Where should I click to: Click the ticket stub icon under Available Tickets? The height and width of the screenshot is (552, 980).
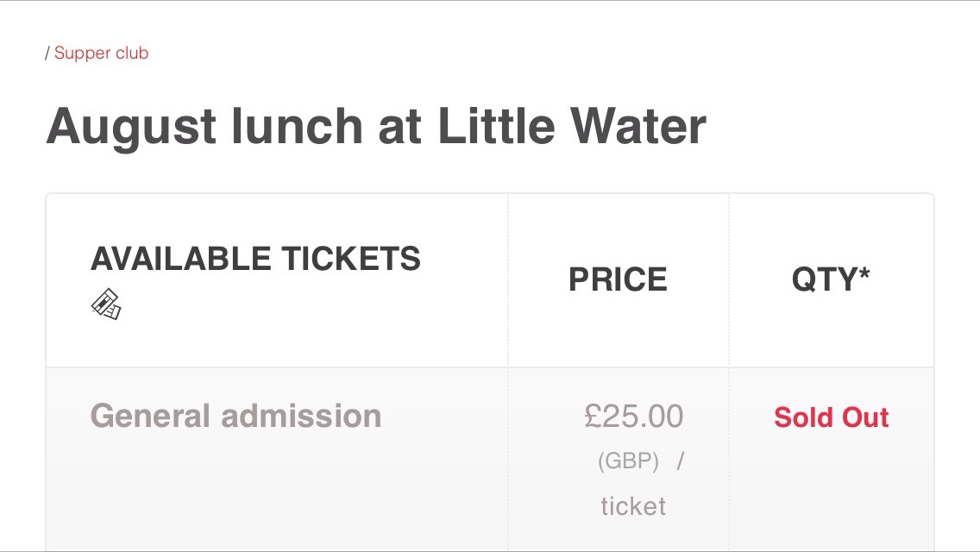point(106,304)
